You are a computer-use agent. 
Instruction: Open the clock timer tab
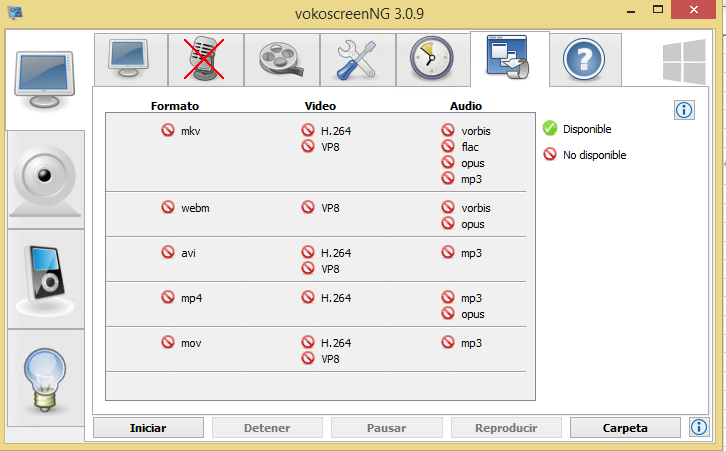tap(433, 60)
